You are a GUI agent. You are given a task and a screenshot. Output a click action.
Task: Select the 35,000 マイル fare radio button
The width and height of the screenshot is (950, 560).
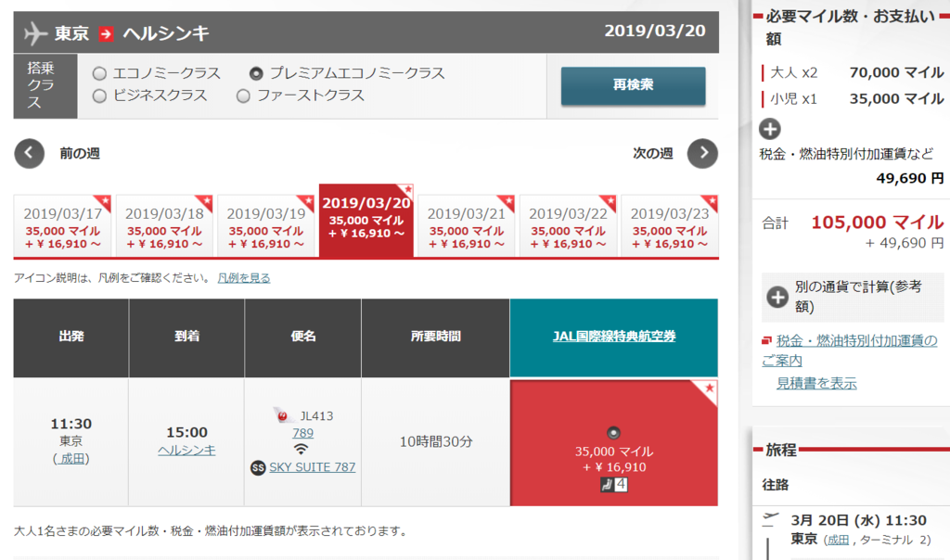pos(613,433)
